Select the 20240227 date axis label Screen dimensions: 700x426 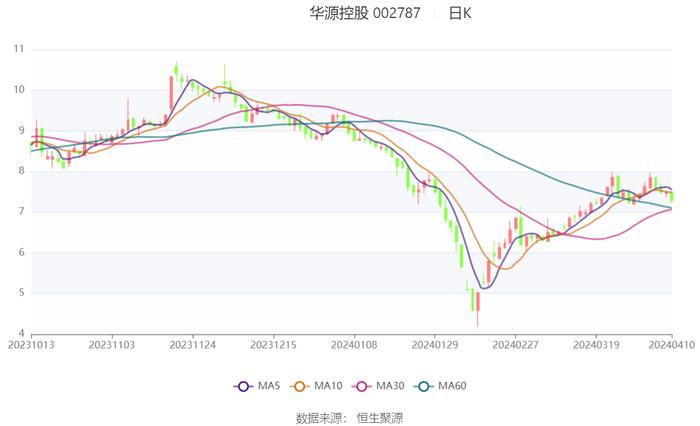click(515, 345)
